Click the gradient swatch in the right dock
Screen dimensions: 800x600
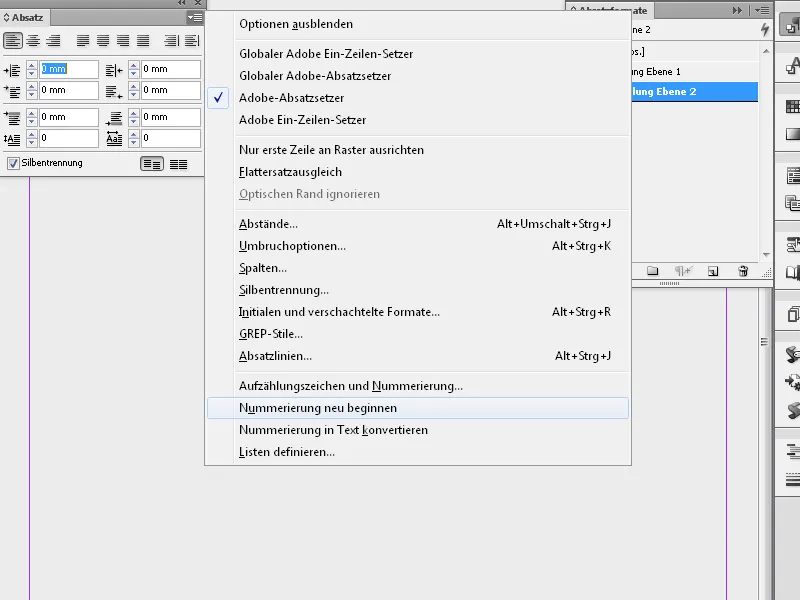[x=792, y=135]
